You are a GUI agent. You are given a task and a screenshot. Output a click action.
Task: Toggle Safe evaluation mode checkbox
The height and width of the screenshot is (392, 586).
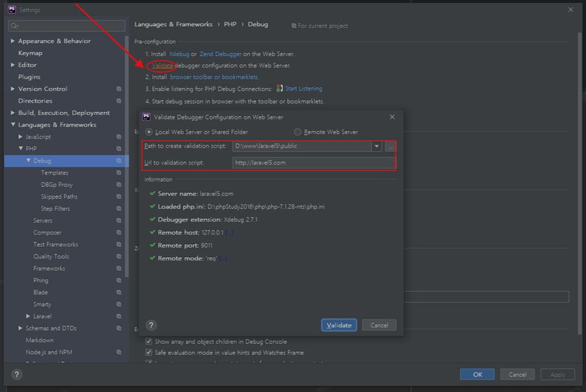click(149, 352)
